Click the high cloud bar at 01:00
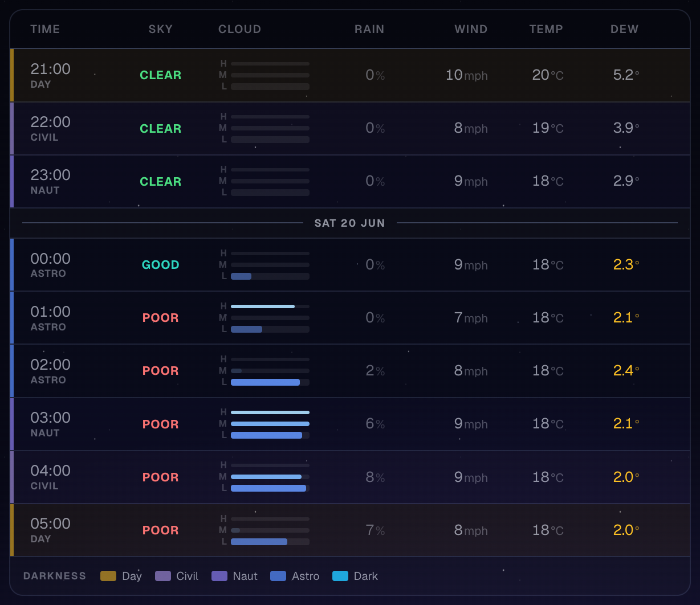Image resolution: width=700 pixels, height=605 pixels. click(270, 306)
